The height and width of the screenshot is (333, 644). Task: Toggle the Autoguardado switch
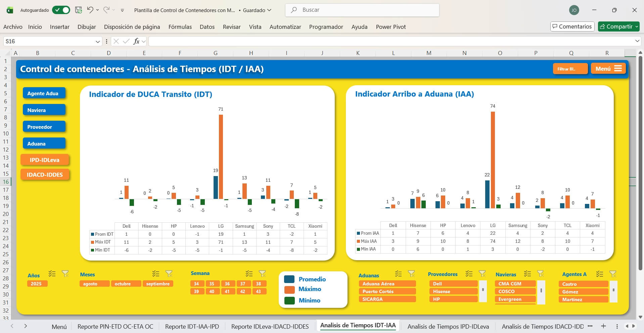pos(61,10)
